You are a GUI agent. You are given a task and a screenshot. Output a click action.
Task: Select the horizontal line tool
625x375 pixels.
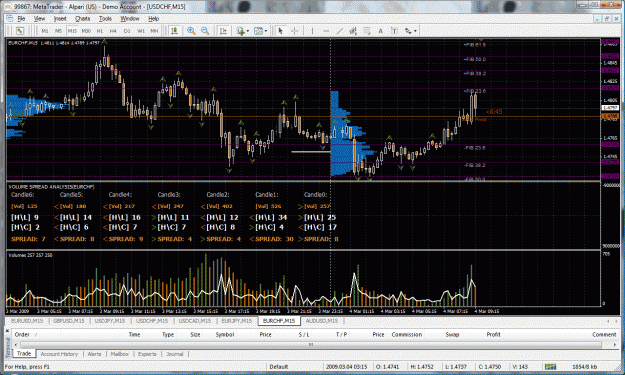pyautogui.click(x=326, y=31)
